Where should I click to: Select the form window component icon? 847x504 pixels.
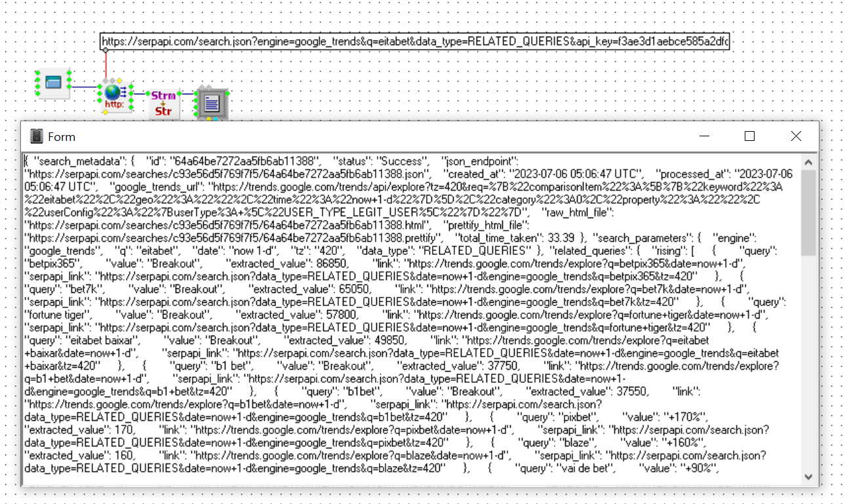(52, 83)
